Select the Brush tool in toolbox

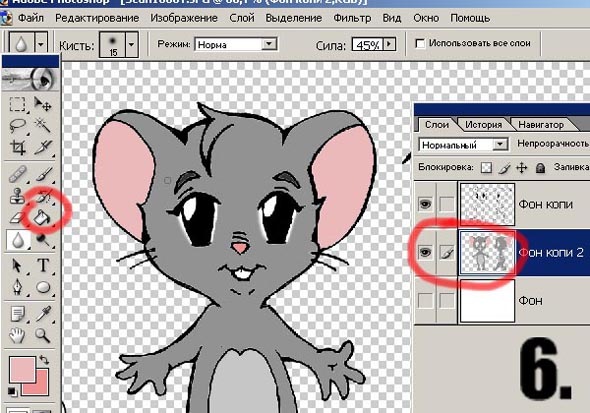point(43,174)
